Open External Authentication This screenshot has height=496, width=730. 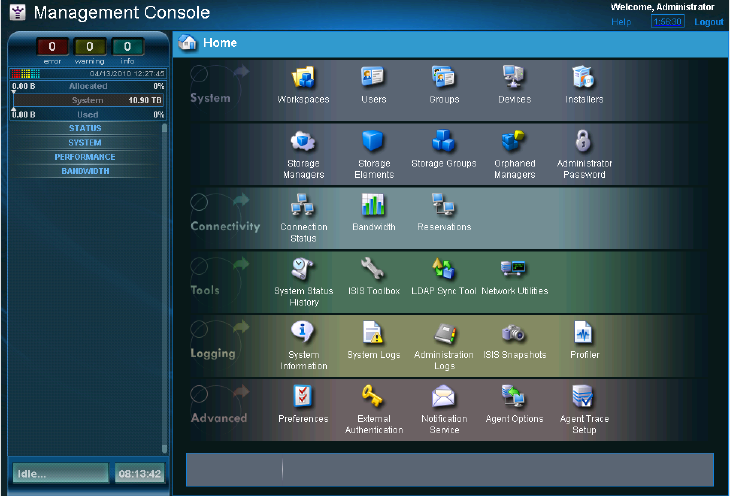click(x=373, y=397)
